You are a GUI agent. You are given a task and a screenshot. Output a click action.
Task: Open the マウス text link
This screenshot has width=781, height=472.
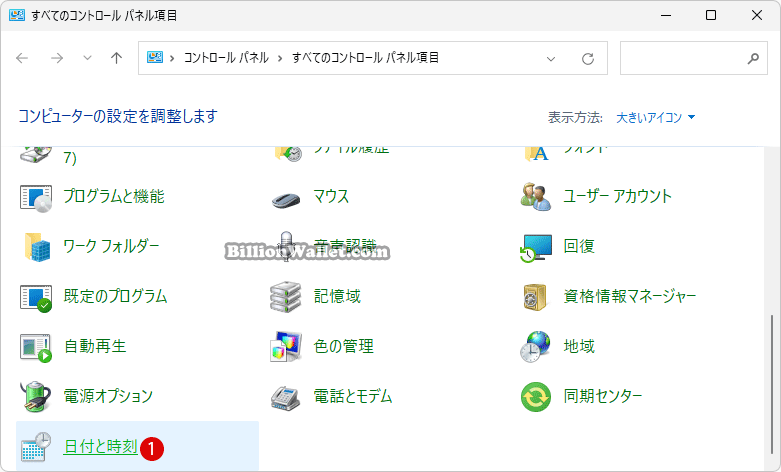coord(331,196)
